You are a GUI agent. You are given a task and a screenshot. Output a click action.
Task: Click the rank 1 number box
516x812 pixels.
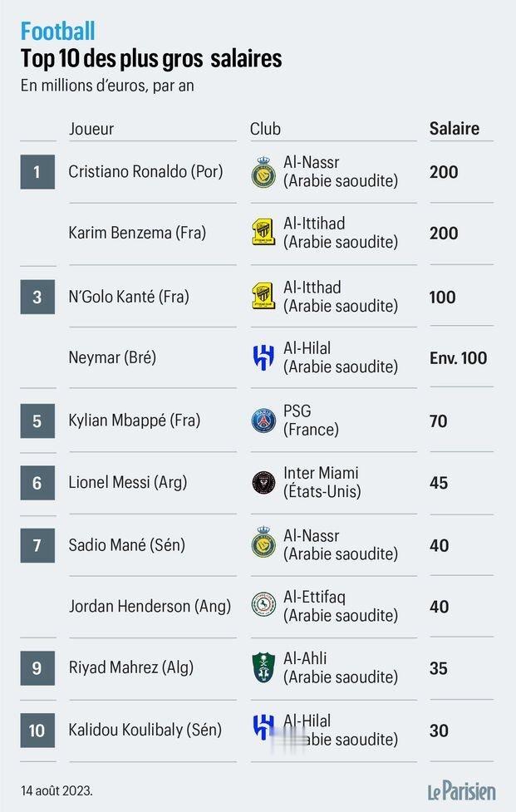coord(37,172)
